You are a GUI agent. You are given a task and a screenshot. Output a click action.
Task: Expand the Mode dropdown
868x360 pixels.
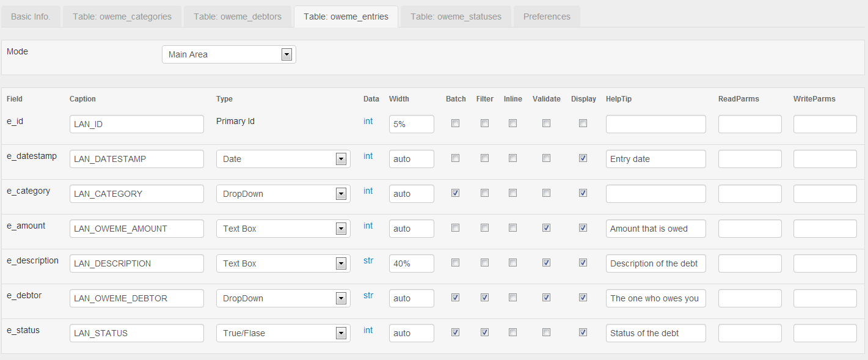228,54
